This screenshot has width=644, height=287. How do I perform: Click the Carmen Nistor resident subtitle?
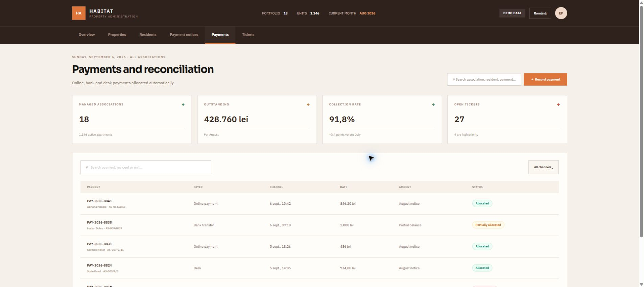(x=105, y=250)
